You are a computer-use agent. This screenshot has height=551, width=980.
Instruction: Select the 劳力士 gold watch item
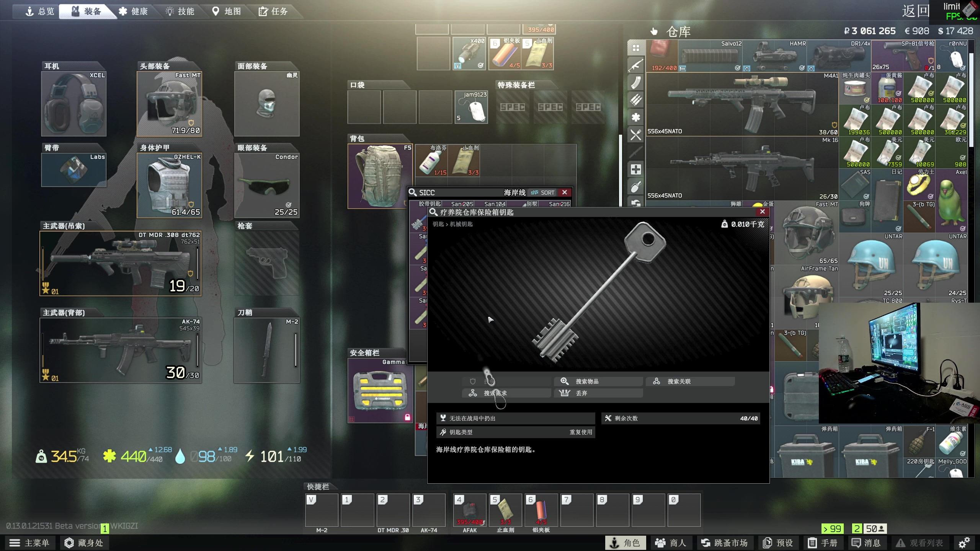tap(920, 184)
